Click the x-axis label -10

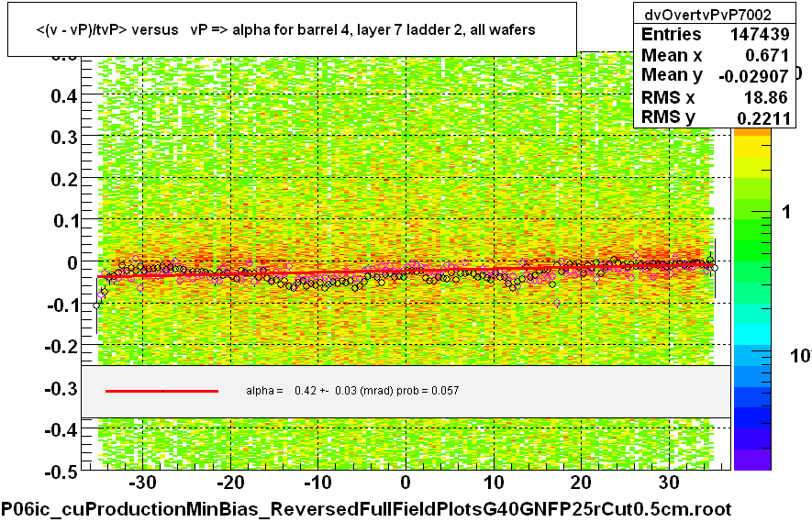click(x=317, y=483)
